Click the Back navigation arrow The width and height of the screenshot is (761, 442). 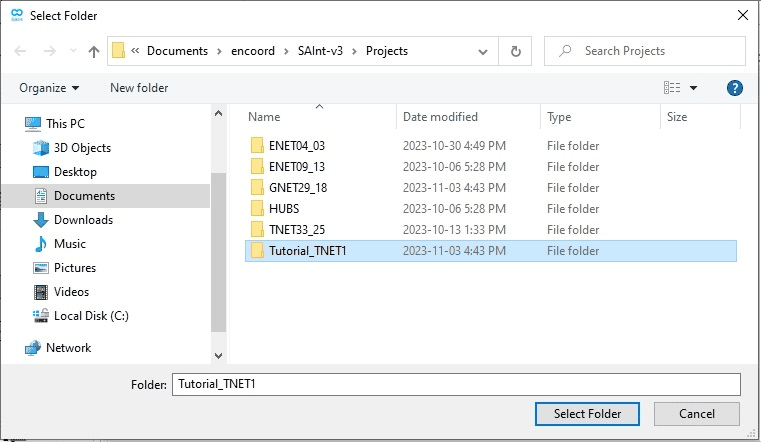21,51
